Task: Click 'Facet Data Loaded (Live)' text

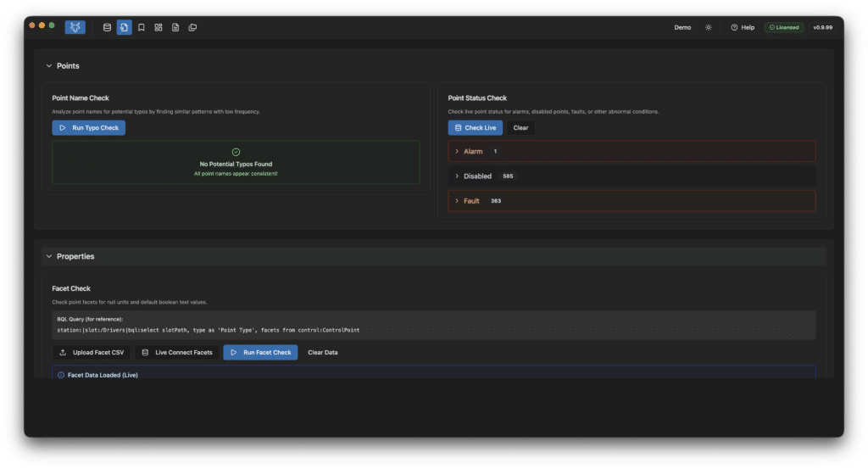Action: coord(103,376)
